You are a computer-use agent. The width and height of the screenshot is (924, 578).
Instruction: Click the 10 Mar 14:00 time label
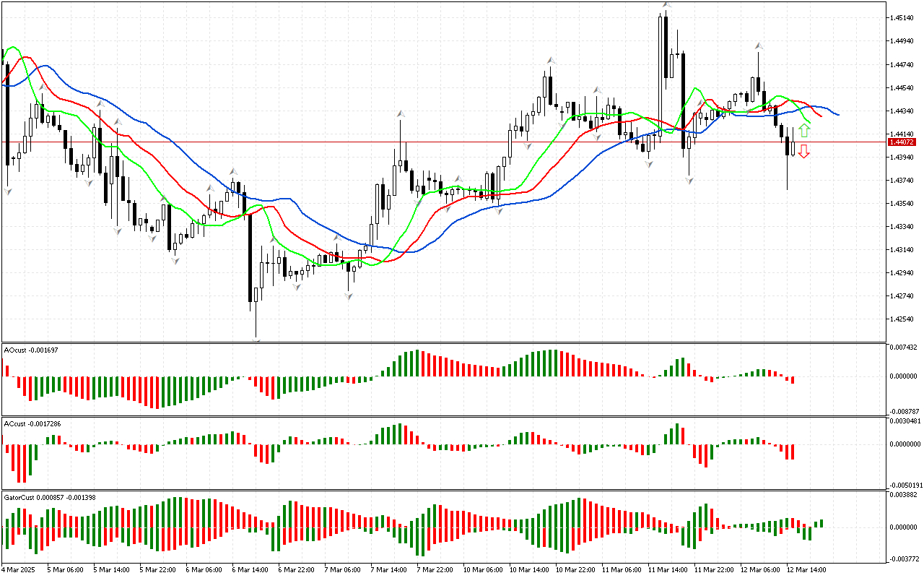pyautogui.click(x=529, y=569)
